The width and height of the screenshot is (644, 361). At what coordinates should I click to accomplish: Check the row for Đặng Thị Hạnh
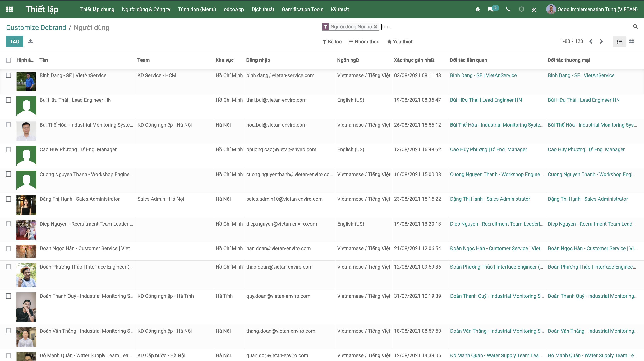pyautogui.click(x=8, y=199)
